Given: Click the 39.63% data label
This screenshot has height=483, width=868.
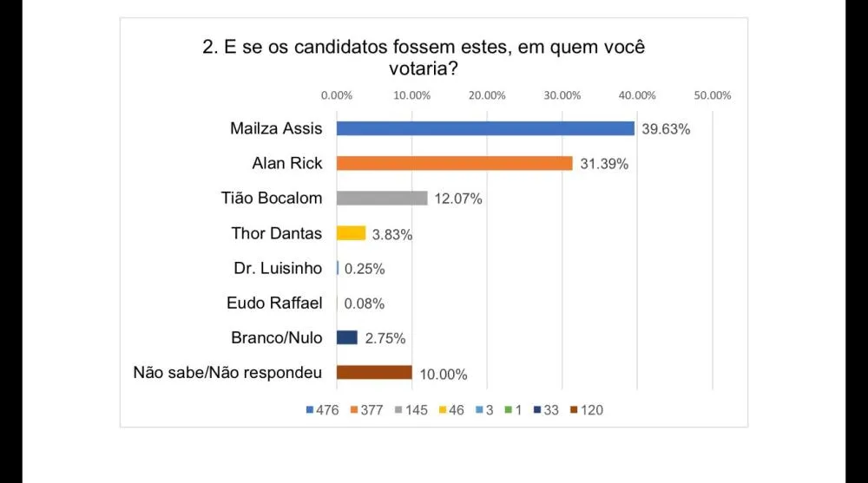Looking at the screenshot, I should click(x=666, y=129).
